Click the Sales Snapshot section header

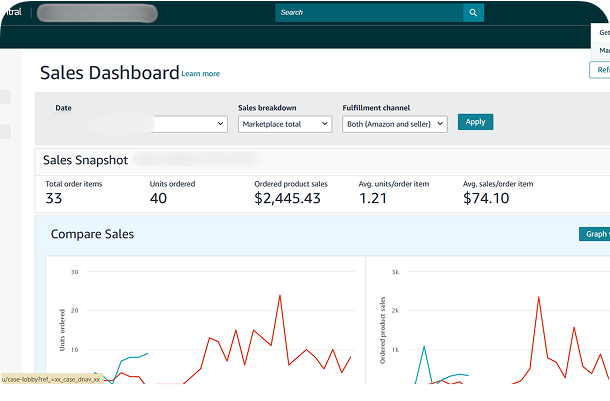tap(84, 159)
